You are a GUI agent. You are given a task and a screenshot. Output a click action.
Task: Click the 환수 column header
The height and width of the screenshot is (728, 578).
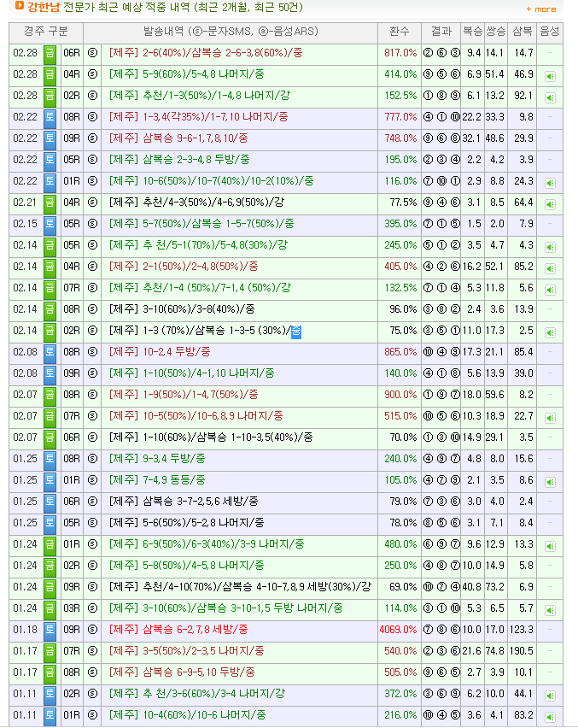(x=399, y=32)
